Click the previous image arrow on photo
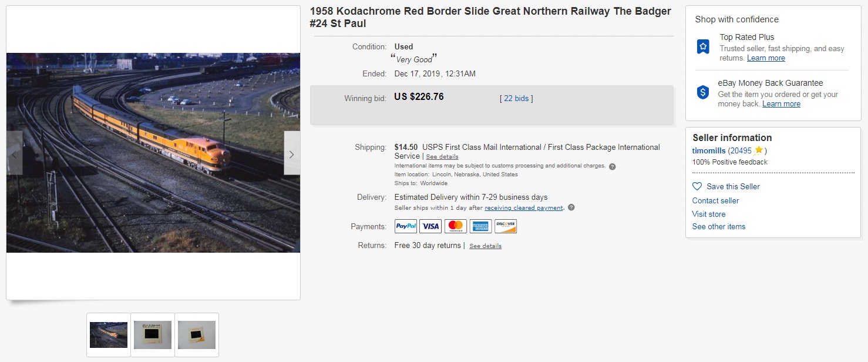This screenshot has height=362, width=868. coord(15,153)
